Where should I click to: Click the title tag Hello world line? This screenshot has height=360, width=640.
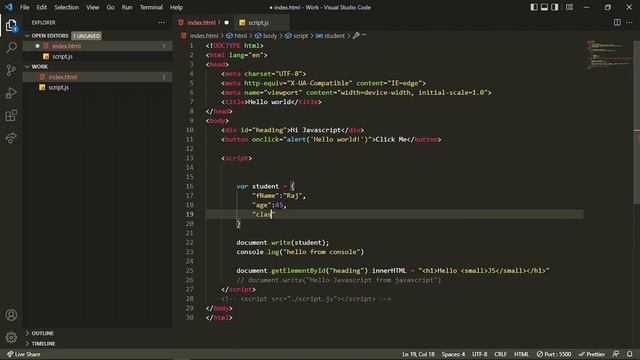point(271,102)
